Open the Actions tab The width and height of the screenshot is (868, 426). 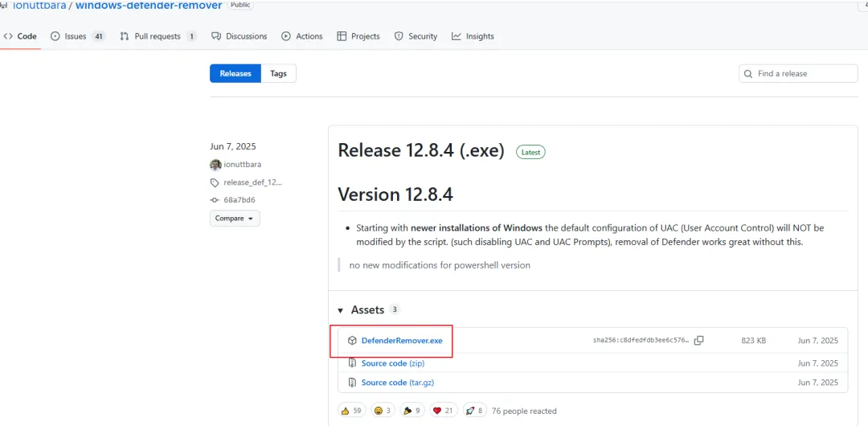[301, 36]
